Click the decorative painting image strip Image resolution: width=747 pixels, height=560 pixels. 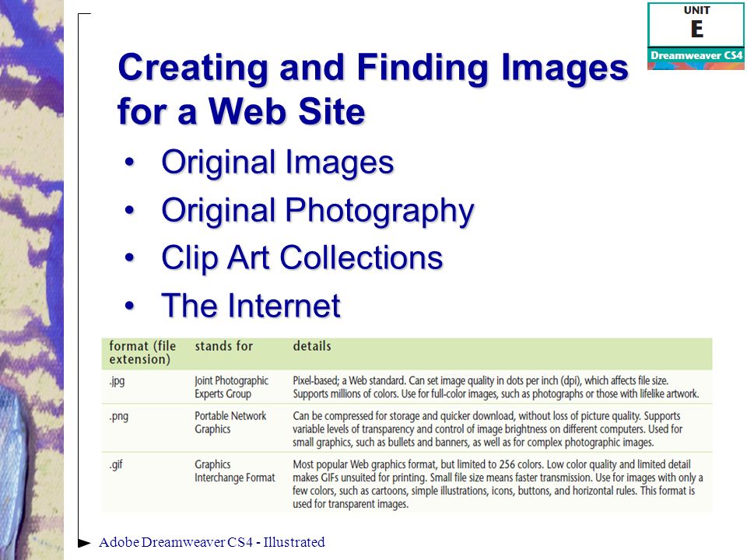31,280
